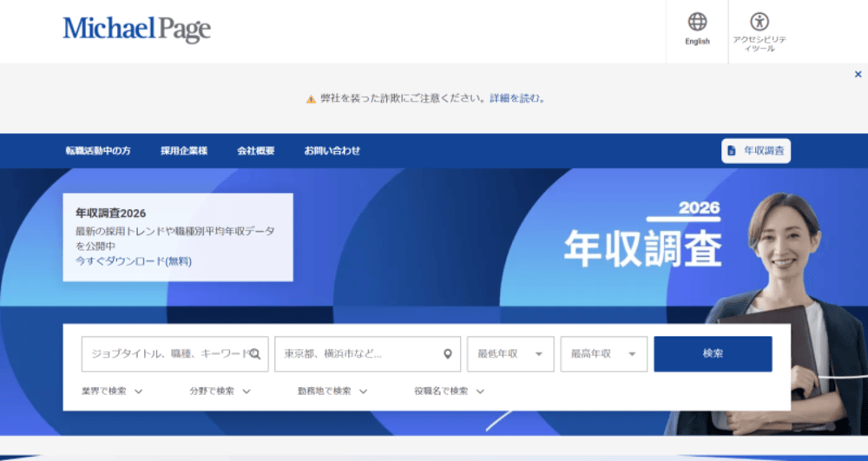Open the accessibility tools icon

759,22
